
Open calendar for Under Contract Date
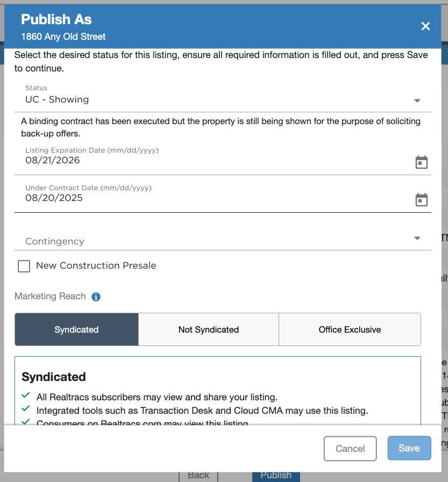click(x=421, y=200)
